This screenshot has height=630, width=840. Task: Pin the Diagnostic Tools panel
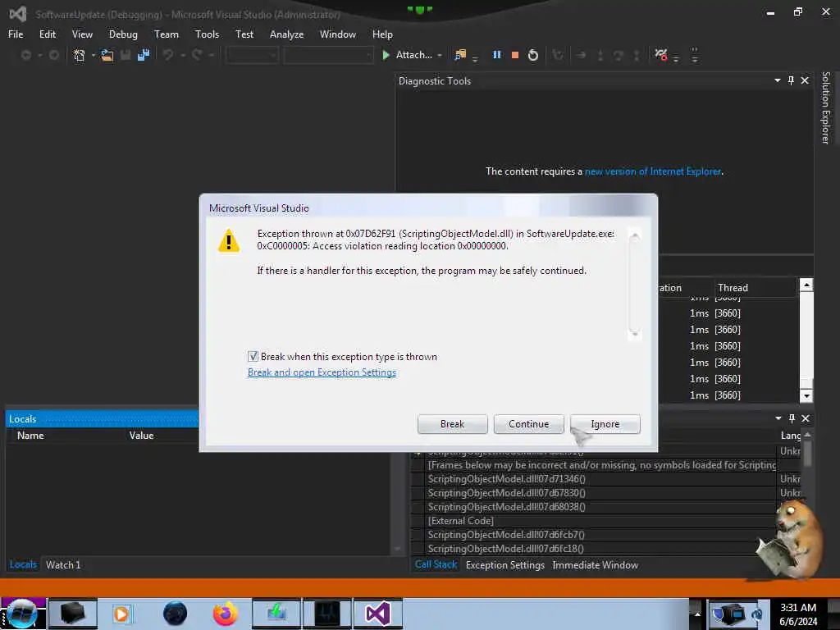(x=791, y=80)
